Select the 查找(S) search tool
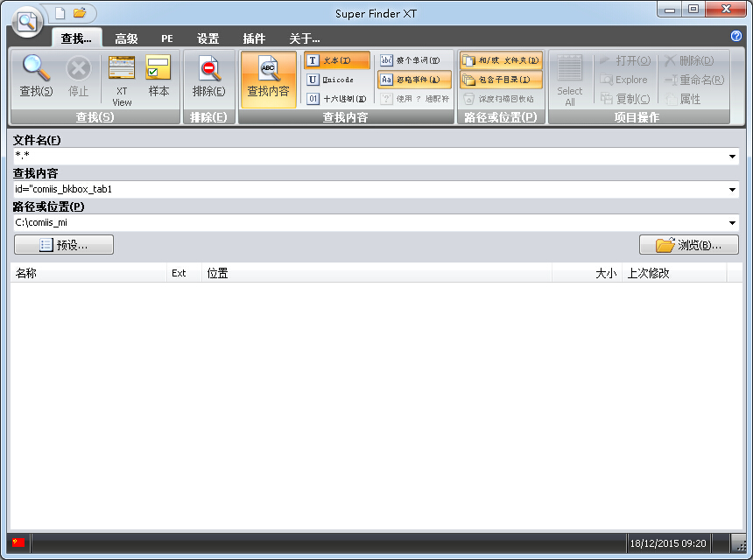The image size is (753, 560). (x=34, y=77)
